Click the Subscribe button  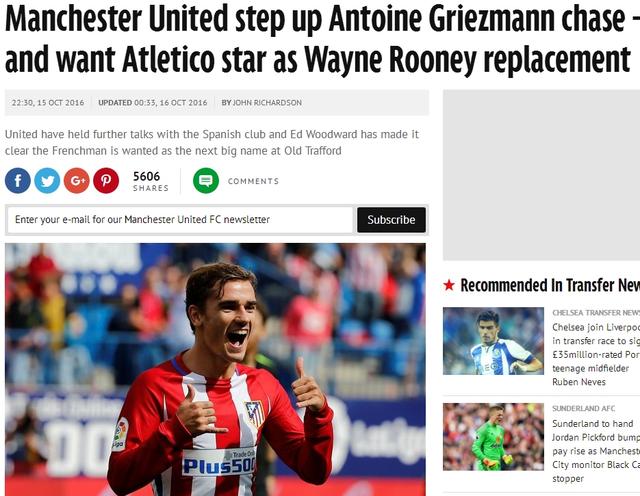click(391, 220)
